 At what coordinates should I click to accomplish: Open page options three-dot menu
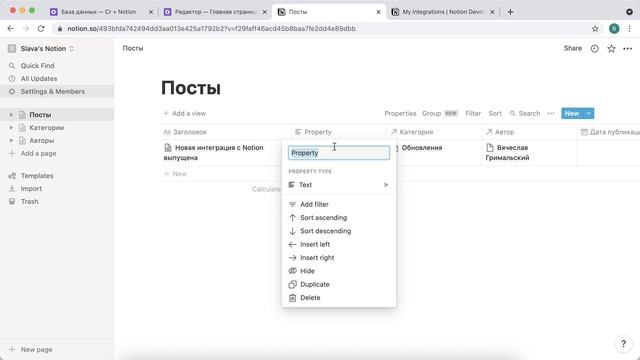click(627, 49)
